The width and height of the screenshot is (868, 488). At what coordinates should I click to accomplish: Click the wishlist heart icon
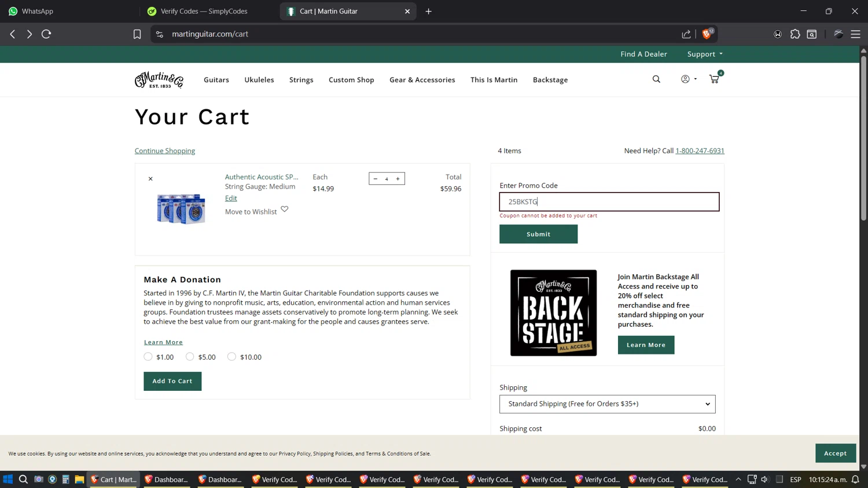[285, 209]
